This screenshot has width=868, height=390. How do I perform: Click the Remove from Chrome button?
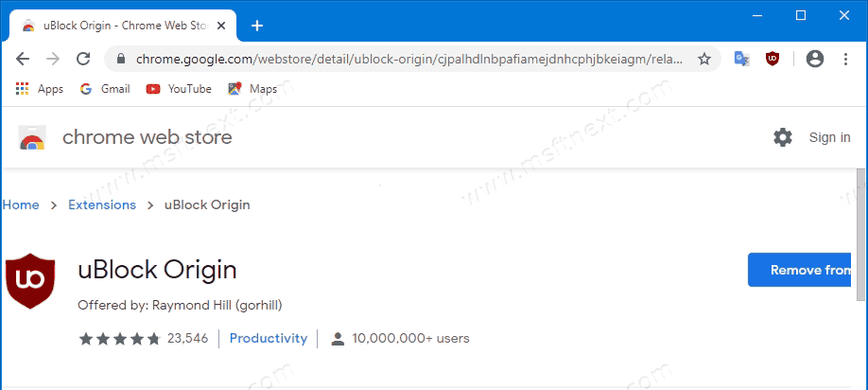pyautogui.click(x=799, y=270)
